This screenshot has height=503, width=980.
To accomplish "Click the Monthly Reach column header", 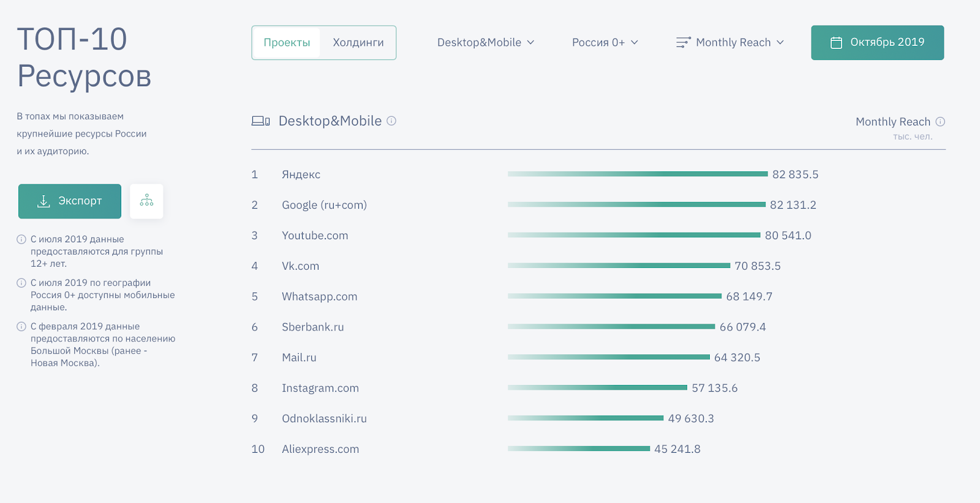I will tap(892, 122).
